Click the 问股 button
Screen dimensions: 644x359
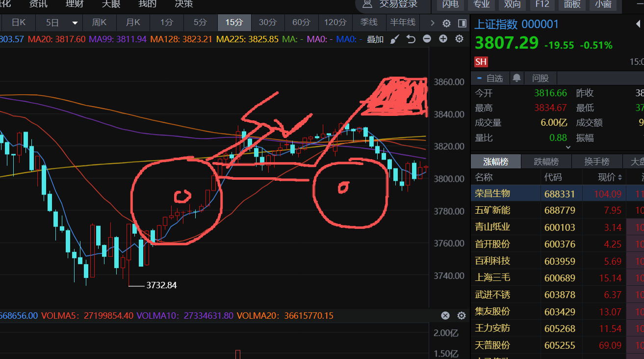[540, 78]
